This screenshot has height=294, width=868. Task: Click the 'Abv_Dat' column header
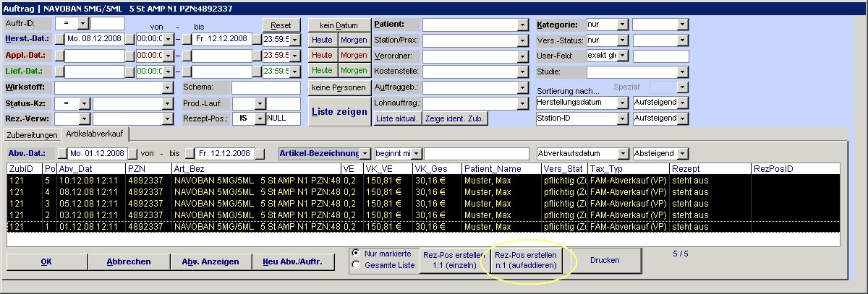coord(91,168)
